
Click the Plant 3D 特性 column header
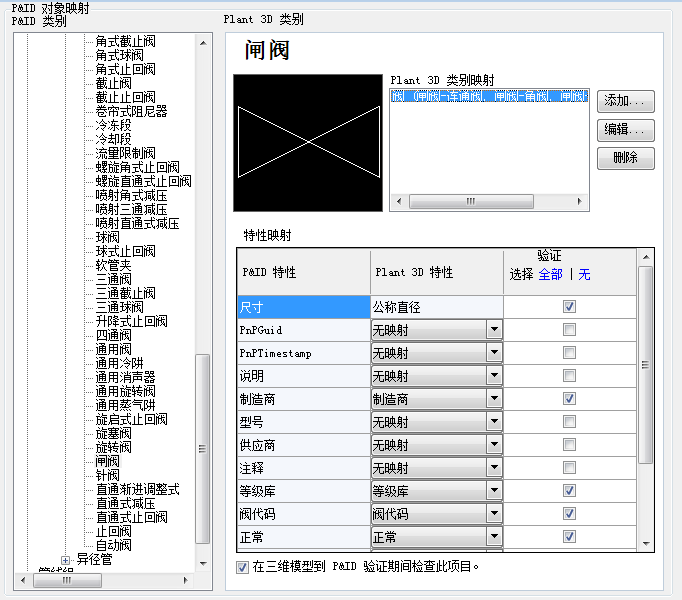coord(437,272)
